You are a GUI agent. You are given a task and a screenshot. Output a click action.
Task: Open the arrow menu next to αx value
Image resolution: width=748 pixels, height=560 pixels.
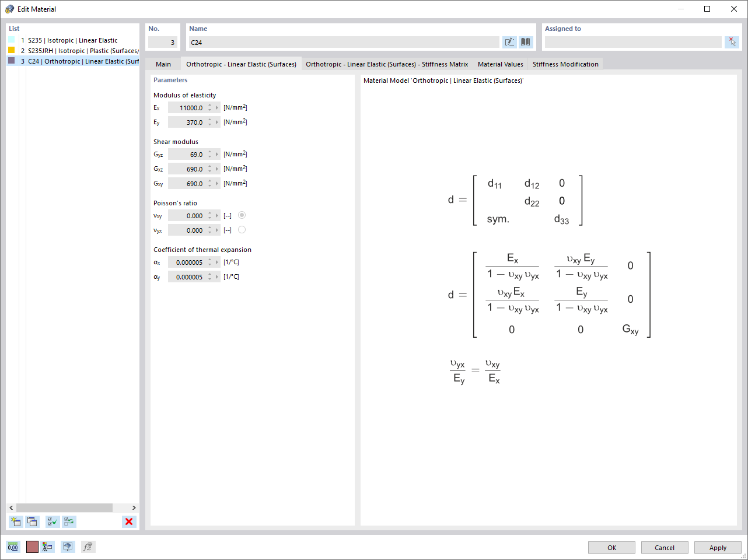click(x=217, y=262)
